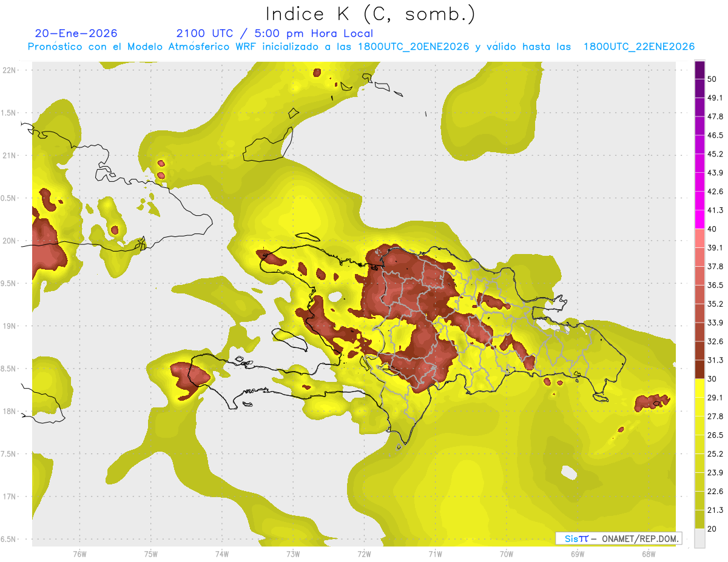
Task: Click the '17N' latitude label
Action: (9, 497)
